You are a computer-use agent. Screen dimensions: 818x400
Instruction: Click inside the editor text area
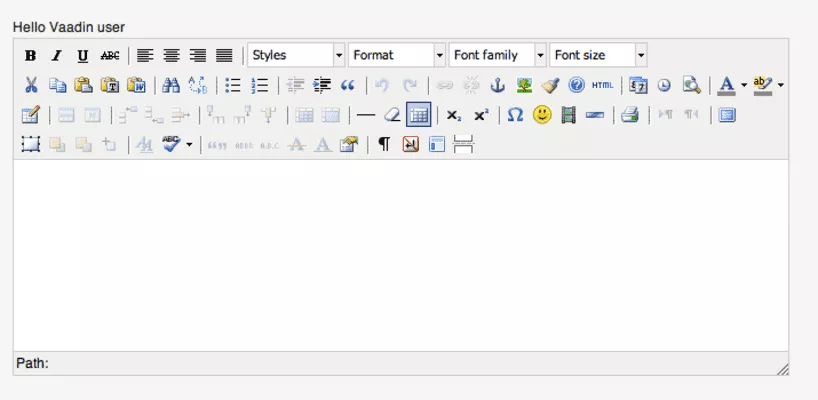pos(400,255)
